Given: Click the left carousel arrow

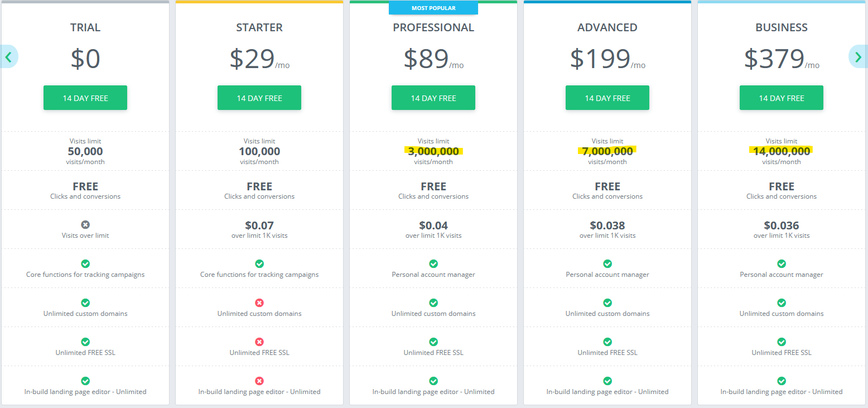Looking at the screenshot, I should click(x=8, y=56).
